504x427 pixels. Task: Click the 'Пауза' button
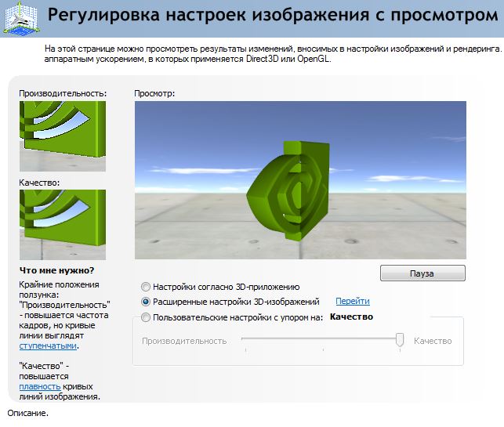pyautogui.click(x=422, y=273)
